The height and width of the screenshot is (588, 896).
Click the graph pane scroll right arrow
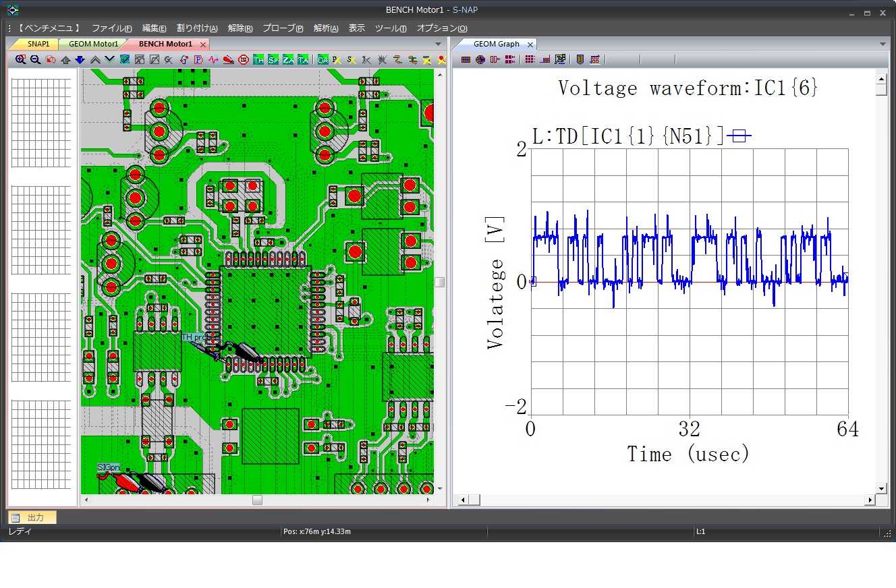click(x=870, y=500)
